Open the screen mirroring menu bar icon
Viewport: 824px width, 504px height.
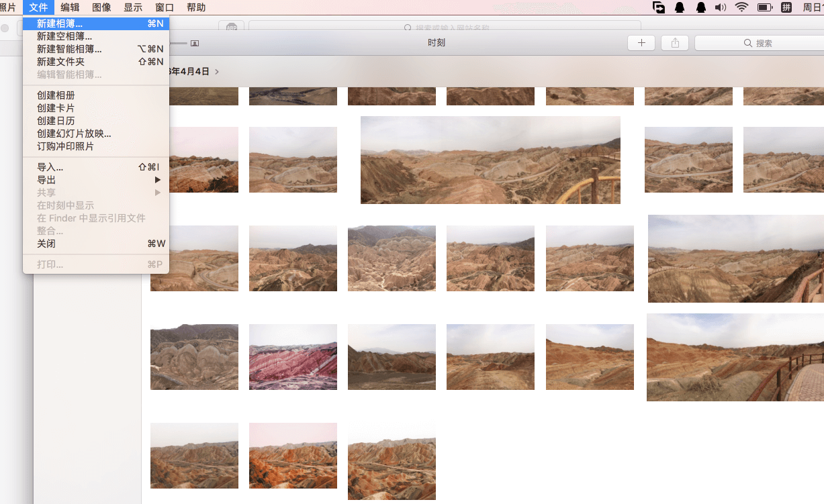click(659, 7)
